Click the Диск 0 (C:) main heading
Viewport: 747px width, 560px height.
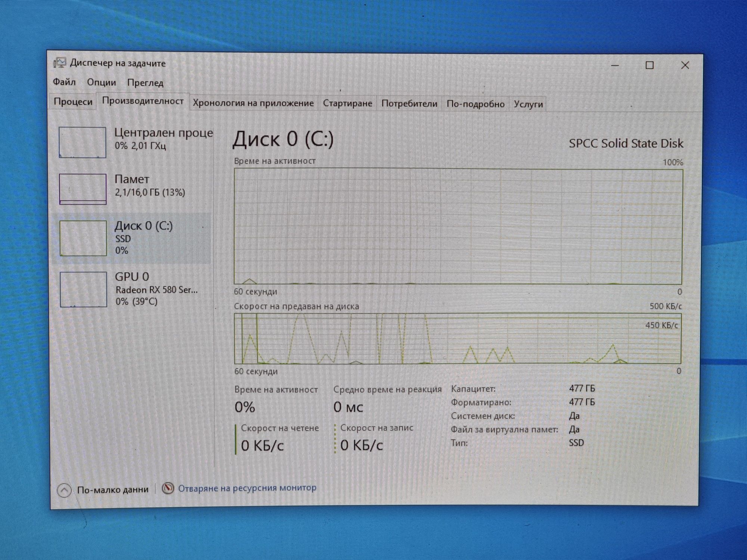pos(283,139)
